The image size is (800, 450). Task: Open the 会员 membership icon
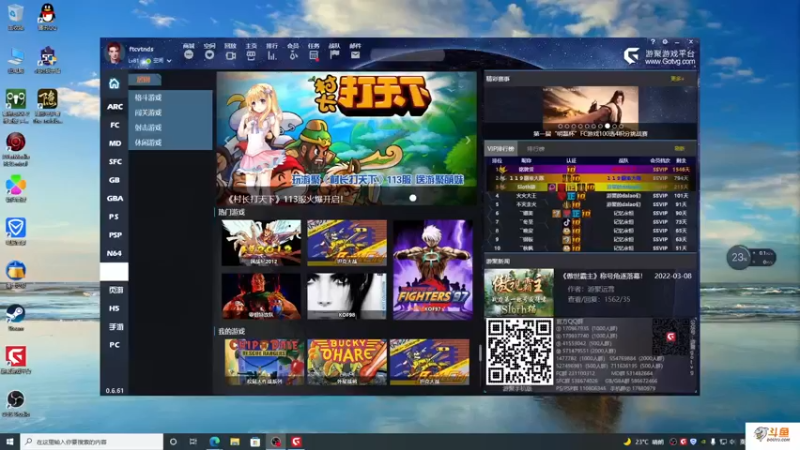tap(293, 55)
